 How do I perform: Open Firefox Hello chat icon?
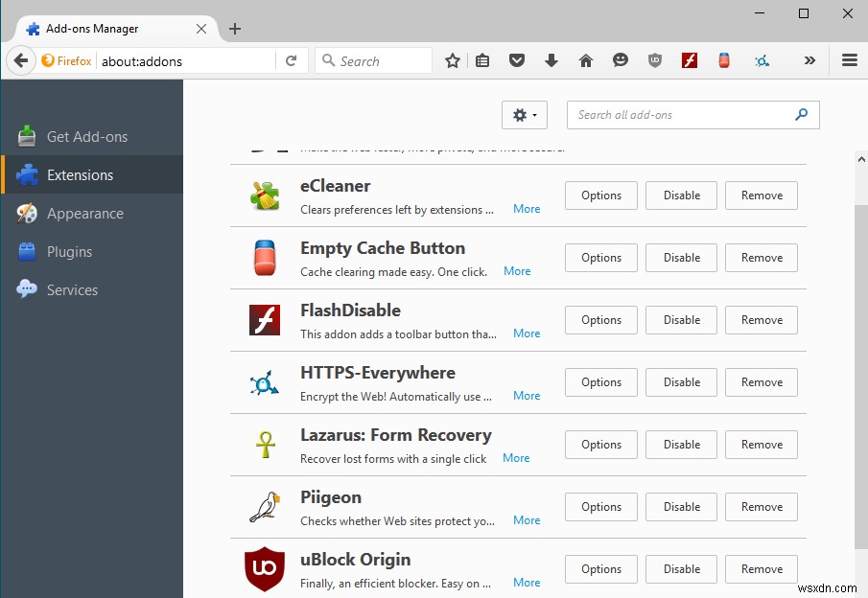[621, 59]
